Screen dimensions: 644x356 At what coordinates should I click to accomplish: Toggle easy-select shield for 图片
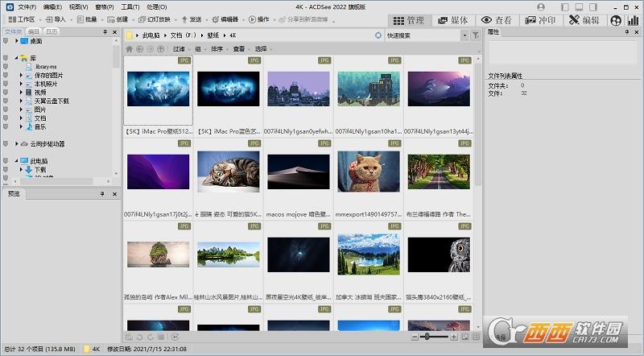(6, 110)
